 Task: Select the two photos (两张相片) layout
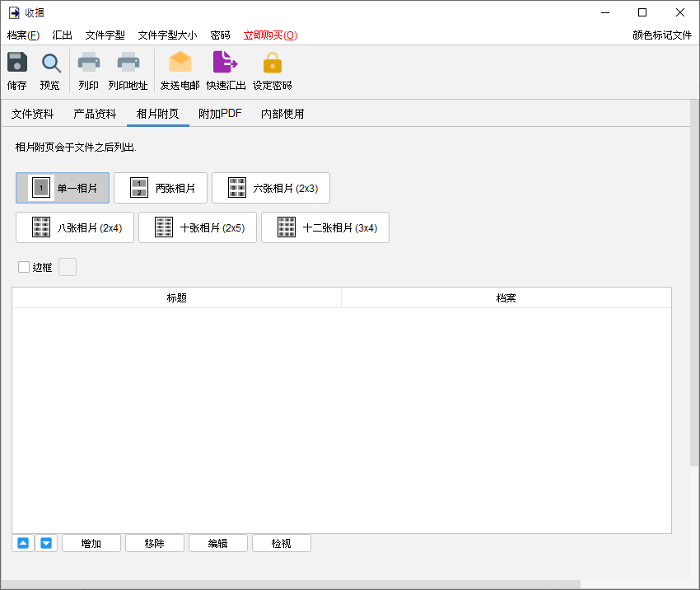point(161,188)
